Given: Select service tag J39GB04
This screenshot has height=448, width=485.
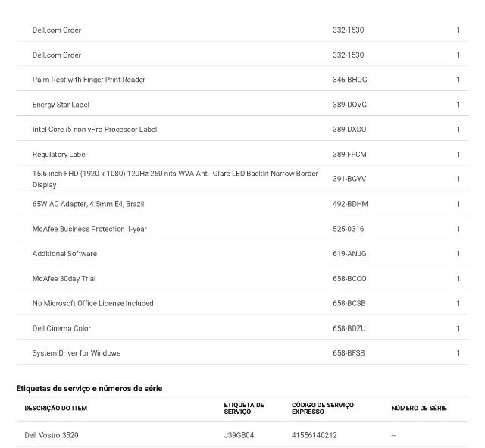Looking at the screenshot, I should pos(239,435).
